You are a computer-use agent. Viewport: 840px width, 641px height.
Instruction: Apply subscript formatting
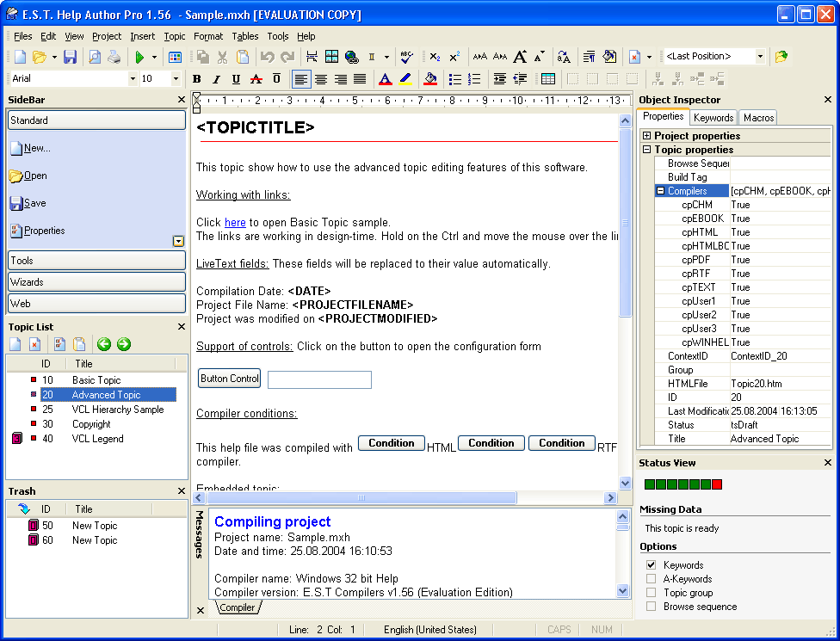435,57
